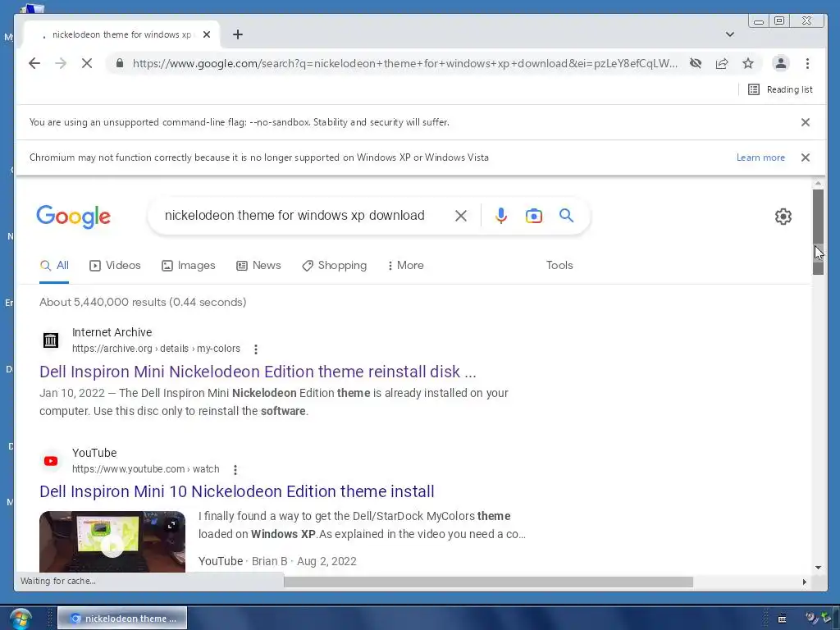Dismiss the no-sandbox warning bar
Screen dimensions: 840x630
pos(806,122)
